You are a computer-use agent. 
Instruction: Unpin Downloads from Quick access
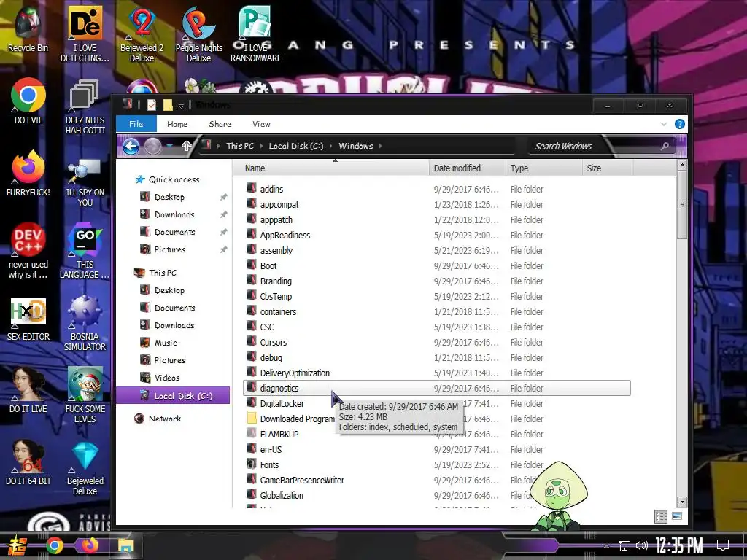click(223, 215)
